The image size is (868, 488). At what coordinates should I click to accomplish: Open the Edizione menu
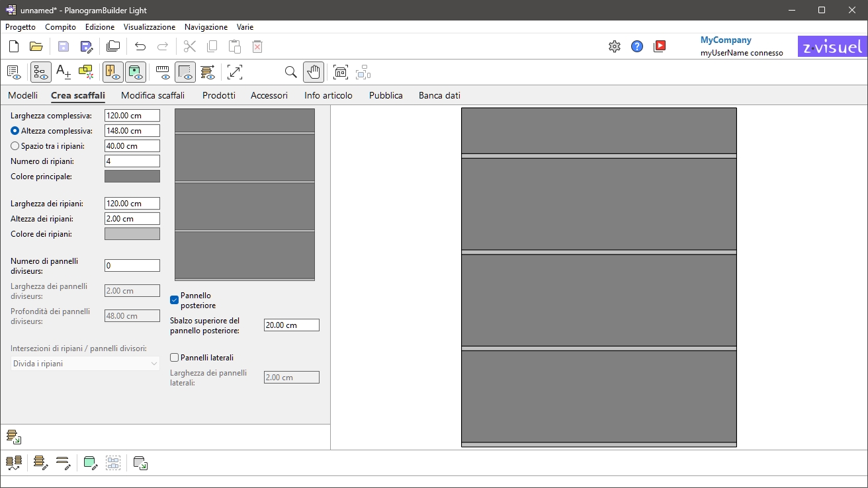[x=100, y=27]
